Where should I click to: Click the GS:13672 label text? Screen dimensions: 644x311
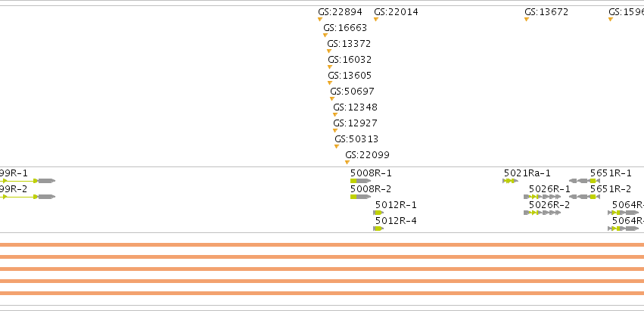click(546, 12)
